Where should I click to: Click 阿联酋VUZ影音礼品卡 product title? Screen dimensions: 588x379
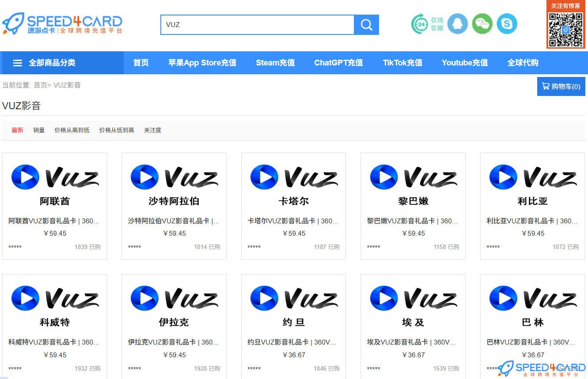point(54,221)
